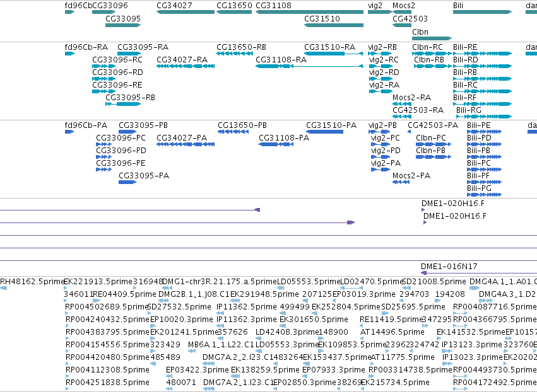This screenshot has width=537, height=392.
Task: Click the CG33096-PC protein label
Action: tap(121, 138)
